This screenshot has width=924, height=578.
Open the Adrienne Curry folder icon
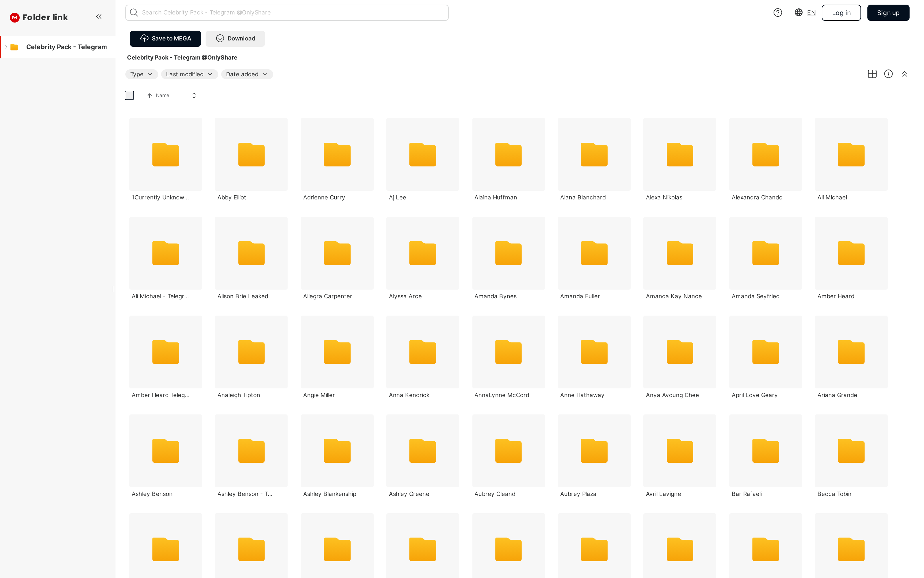tap(337, 154)
